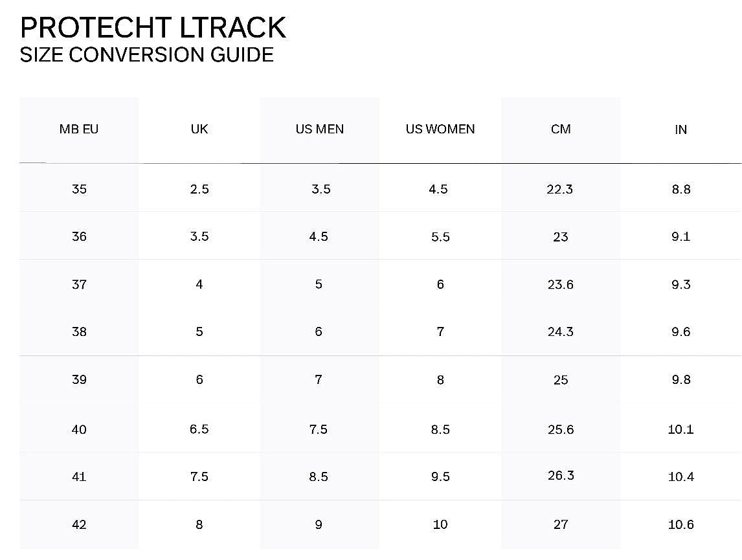
Task: Select the 9.3 inches cell
Action: click(681, 284)
